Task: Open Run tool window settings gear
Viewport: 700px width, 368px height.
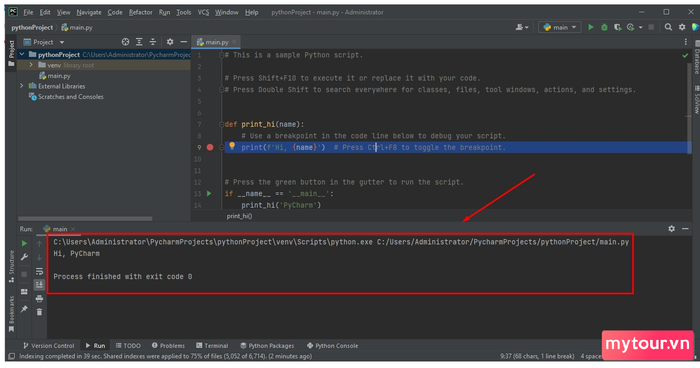Action: (x=671, y=229)
